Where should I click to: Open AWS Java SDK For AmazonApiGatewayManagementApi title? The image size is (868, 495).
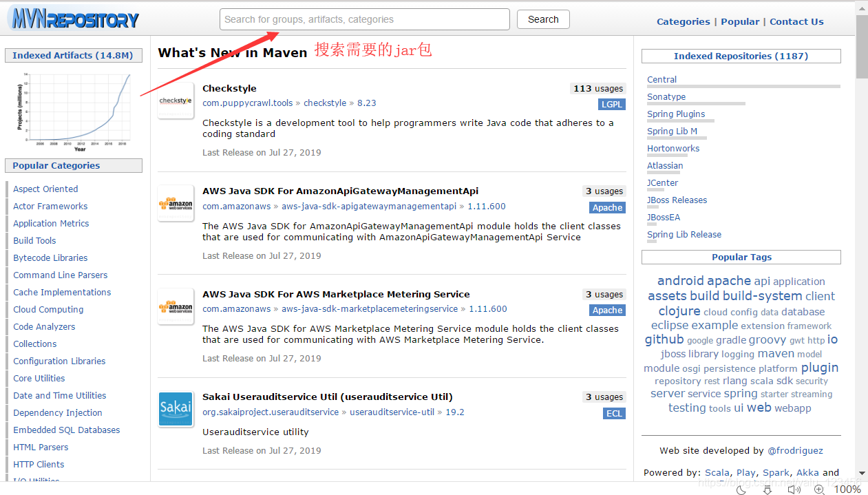tap(340, 191)
